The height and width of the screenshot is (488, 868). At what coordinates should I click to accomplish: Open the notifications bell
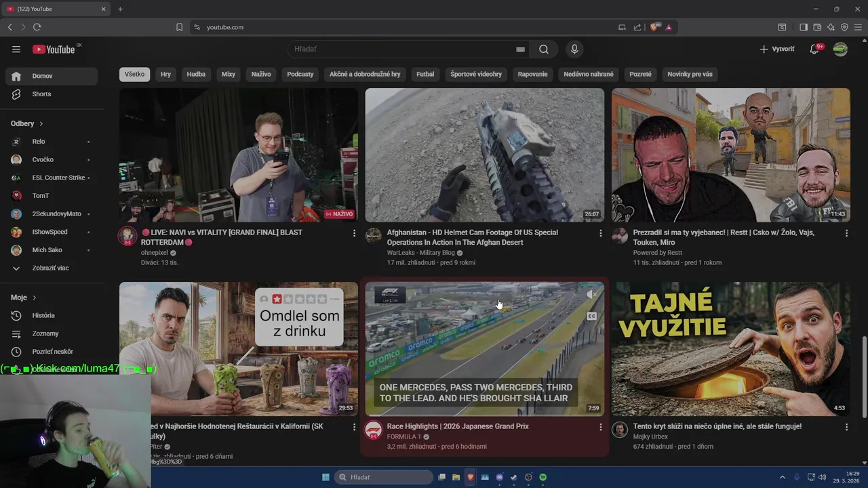pos(814,49)
